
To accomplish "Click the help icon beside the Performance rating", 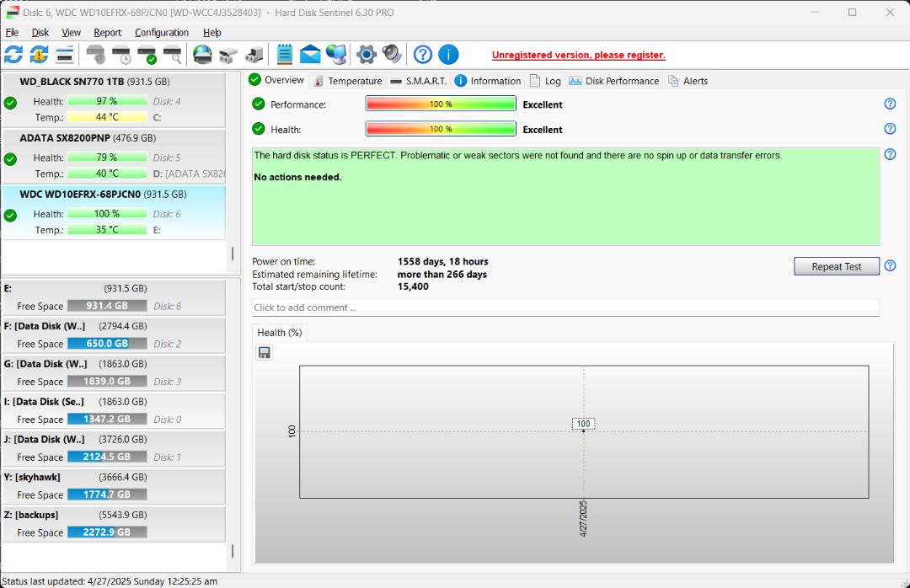I will pyautogui.click(x=890, y=104).
